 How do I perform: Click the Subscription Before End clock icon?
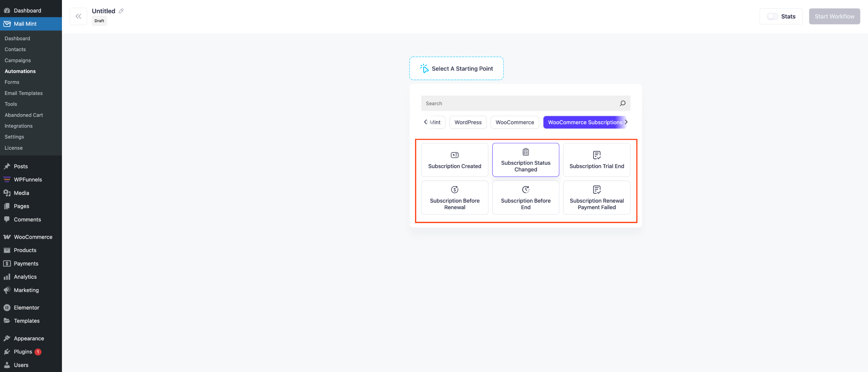tap(526, 190)
